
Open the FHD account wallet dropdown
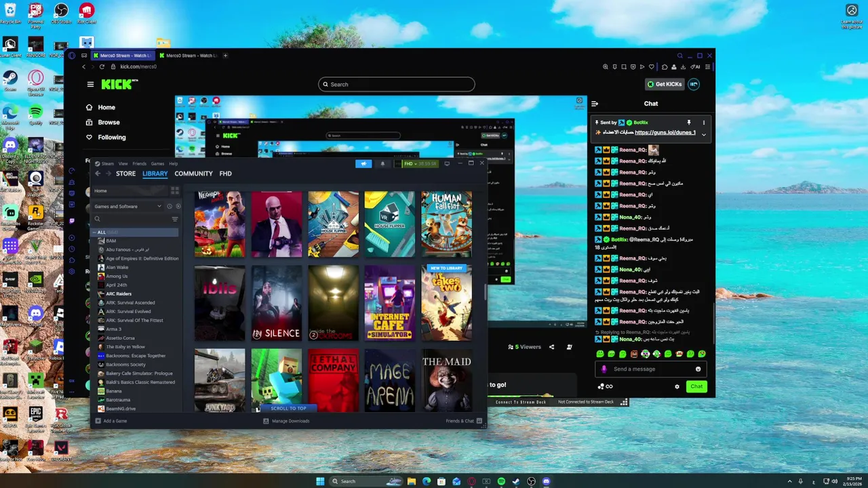pyautogui.click(x=416, y=163)
